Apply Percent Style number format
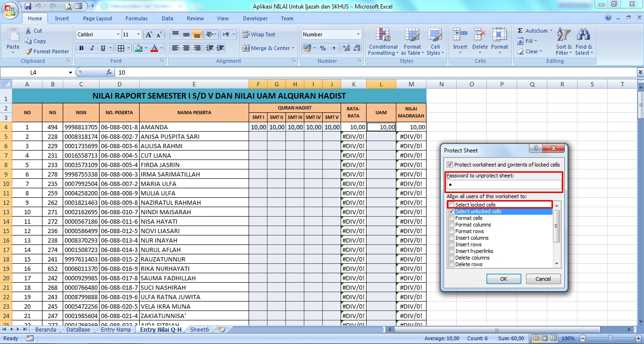The image size is (644, 344). tap(323, 48)
